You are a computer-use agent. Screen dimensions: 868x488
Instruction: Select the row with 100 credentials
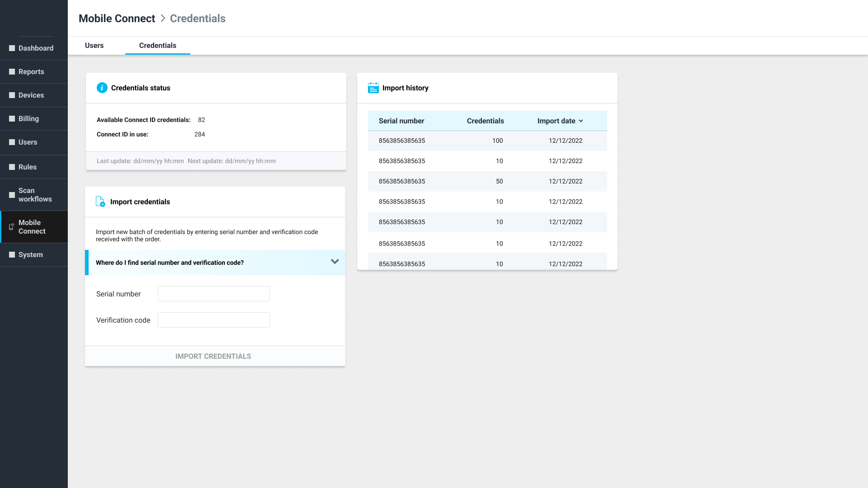(x=487, y=141)
